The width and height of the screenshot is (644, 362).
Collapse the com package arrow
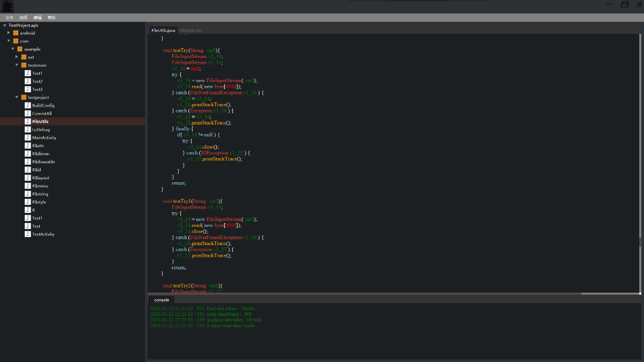coord(9,41)
